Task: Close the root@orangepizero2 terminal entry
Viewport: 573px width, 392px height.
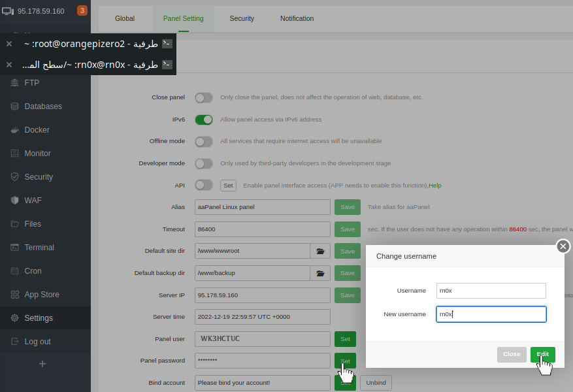Action: pyautogui.click(x=9, y=44)
